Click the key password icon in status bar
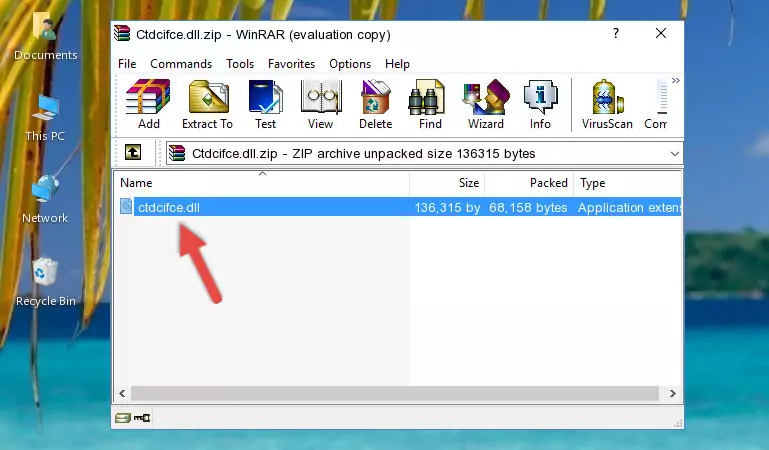Image resolution: width=769 pixels, height=450 pixels. tap(142, 418)
